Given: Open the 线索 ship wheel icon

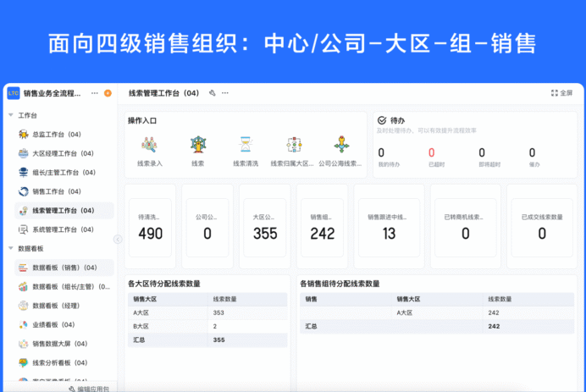Looking at the screenshot, I should (x=197, y=145).
